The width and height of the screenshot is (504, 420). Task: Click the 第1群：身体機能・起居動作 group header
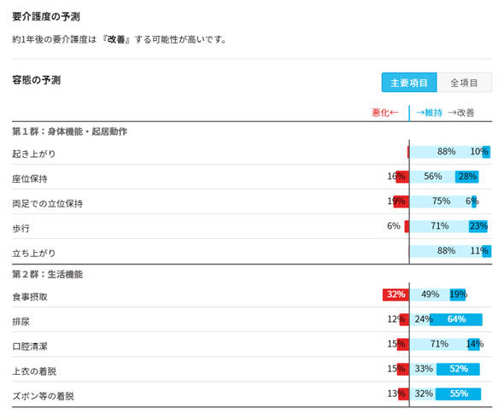click(x=70, y=131)
